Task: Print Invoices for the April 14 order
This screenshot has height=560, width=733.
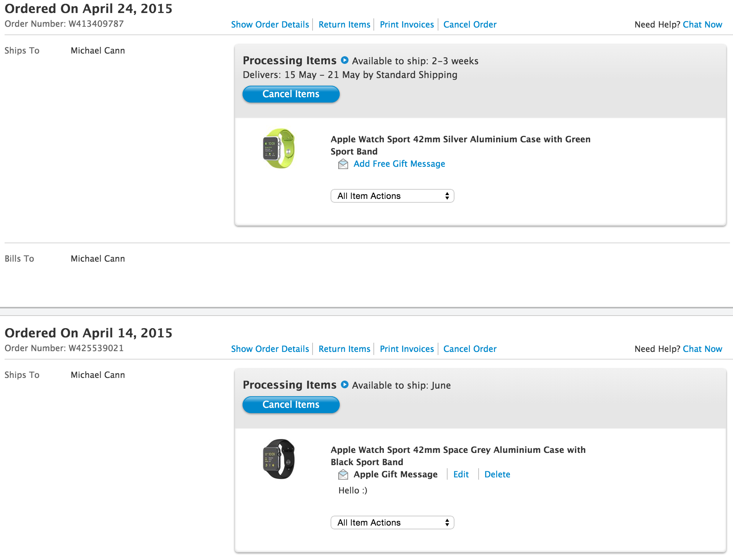Action: [x=407, y=349]
